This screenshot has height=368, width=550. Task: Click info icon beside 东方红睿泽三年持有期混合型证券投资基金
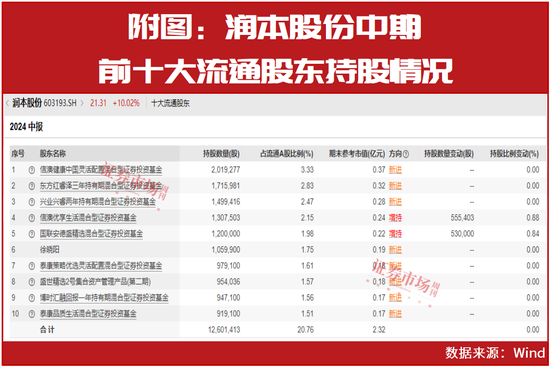tap(32, 186)
